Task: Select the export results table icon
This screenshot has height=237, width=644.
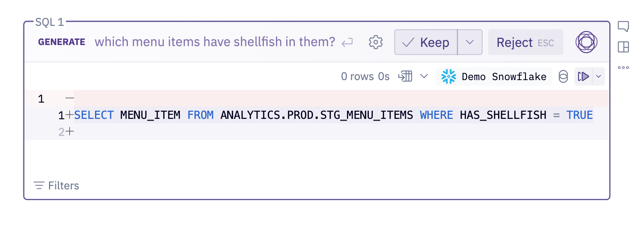Action: coord(406,76)
